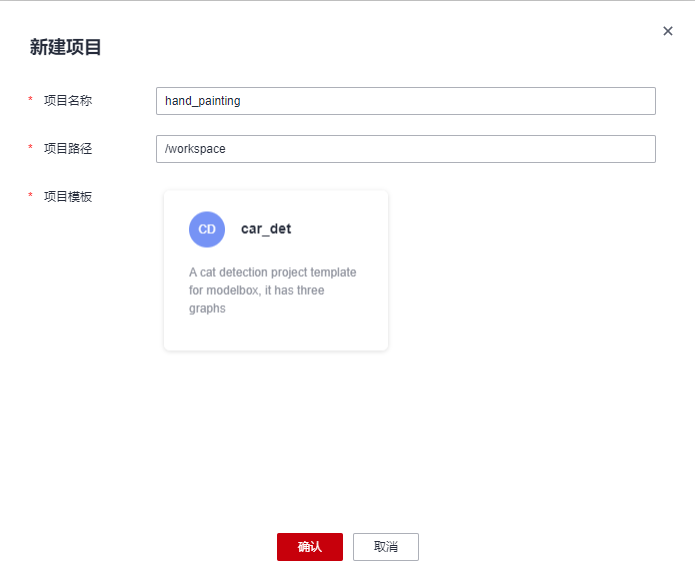Select template card's empty area below description

(x=276, y=333)
